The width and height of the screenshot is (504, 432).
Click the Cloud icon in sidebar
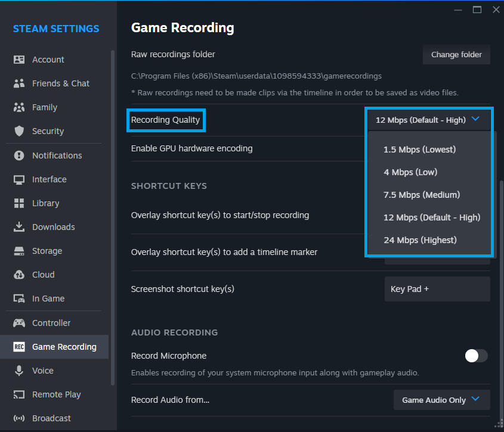pyautogui.click(x=19, y=275)
